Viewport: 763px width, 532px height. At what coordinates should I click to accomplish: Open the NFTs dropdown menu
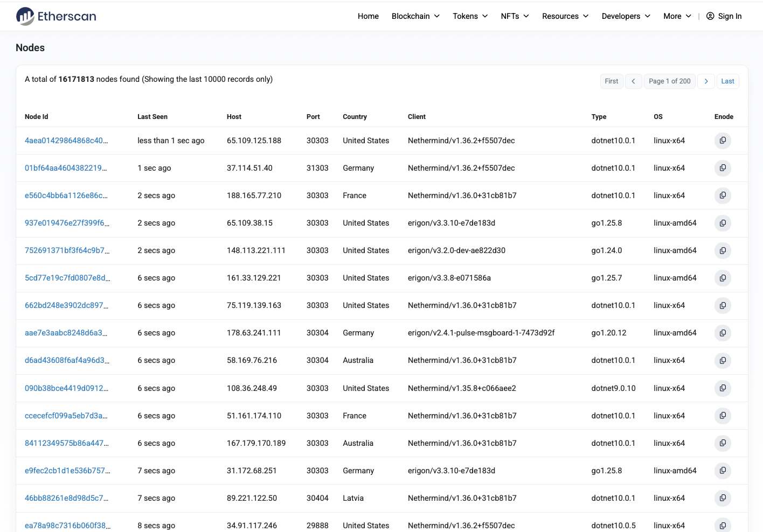click(x=515, y=16)
